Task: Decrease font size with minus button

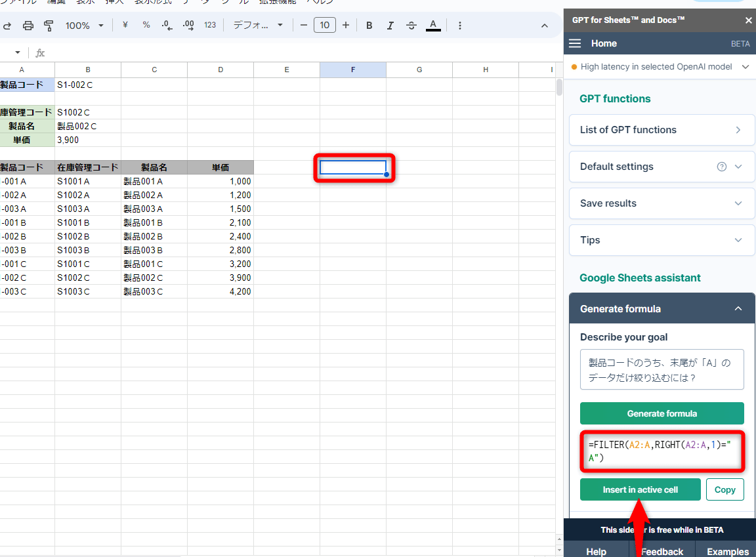Action: point(304,25)
